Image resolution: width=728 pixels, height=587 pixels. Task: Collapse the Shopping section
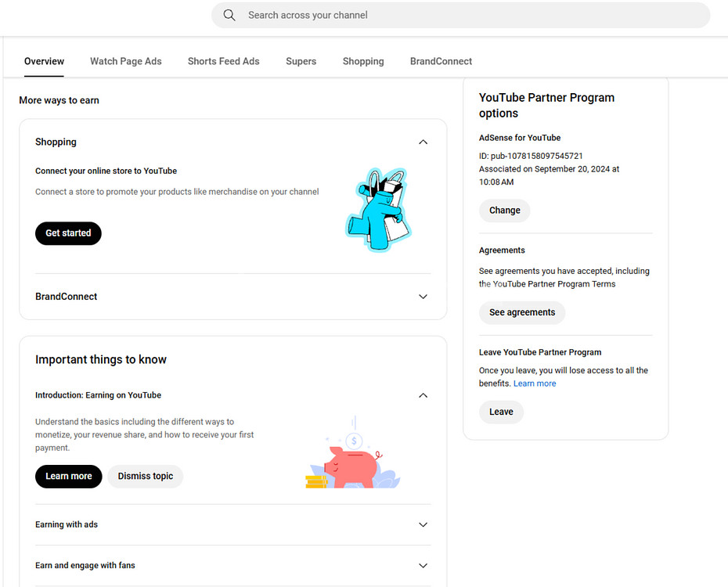coord(423,142)
